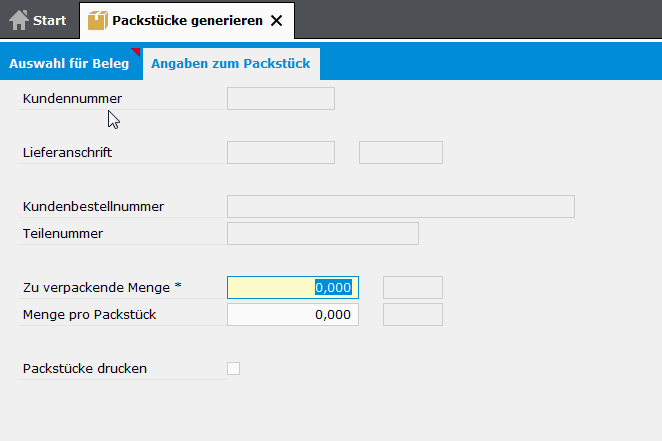Enable the Packstücke drucken checkbox
Image resolution: width=662 pixels, height=441 pixels.
[x=234, y=368]
